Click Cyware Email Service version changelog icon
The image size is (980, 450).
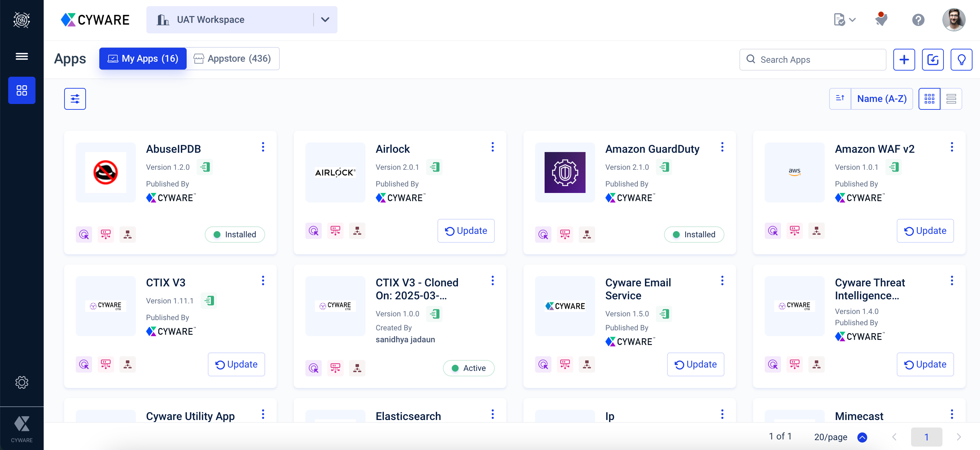click(x=664, y=314)
